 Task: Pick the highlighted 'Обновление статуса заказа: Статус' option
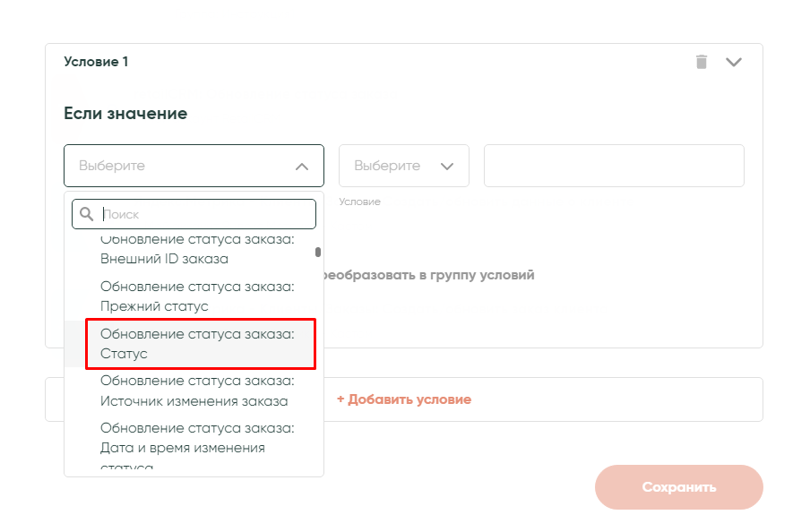tap(197, 344)
